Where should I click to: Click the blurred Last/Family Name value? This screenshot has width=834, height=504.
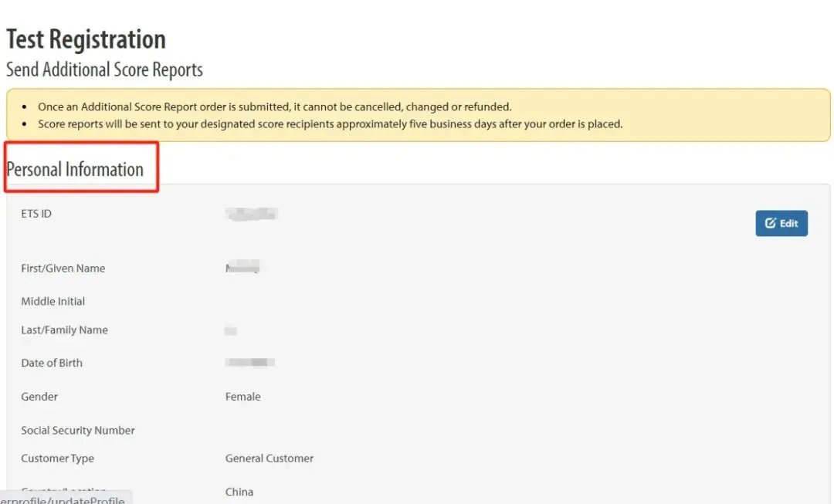click(x=230, y=331)
